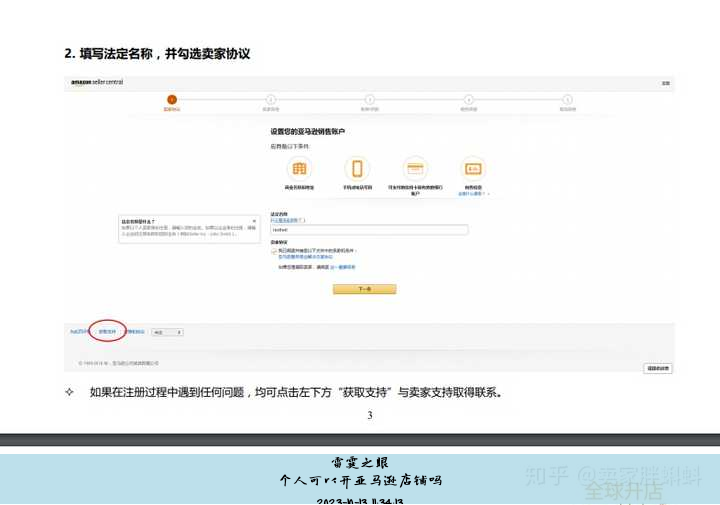Click the yellow 下一步 button

pyautogui.click(x=364, y=289)
